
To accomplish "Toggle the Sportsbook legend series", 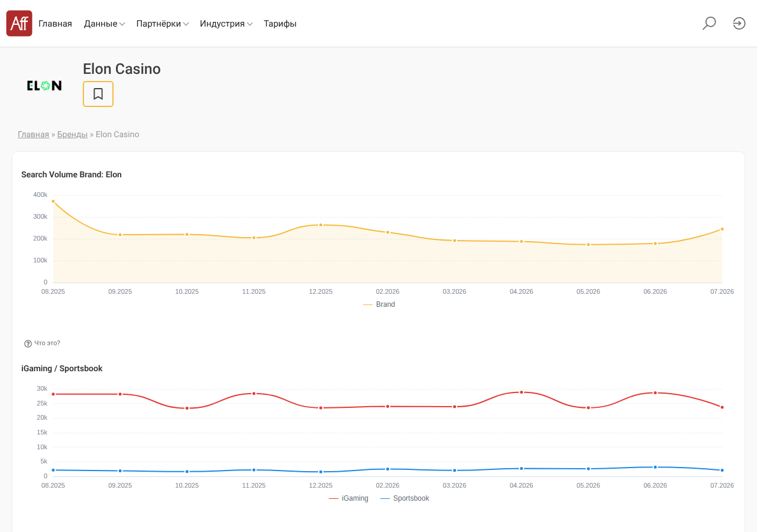I will [x=405, y=498].
